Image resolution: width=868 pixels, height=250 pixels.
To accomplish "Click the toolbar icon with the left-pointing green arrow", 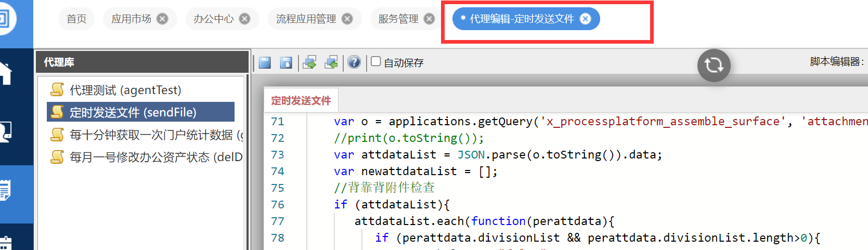I will [331, 62].
